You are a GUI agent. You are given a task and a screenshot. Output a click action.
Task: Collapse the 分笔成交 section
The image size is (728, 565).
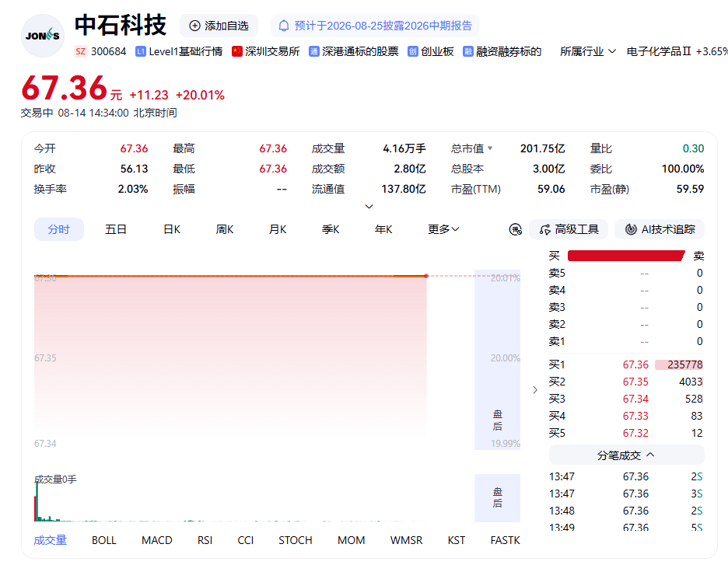626,455
